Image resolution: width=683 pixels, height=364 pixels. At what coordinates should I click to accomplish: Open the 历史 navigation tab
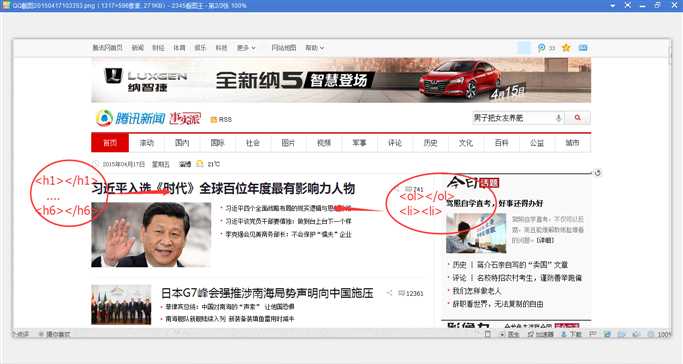[x=430, y=143]
